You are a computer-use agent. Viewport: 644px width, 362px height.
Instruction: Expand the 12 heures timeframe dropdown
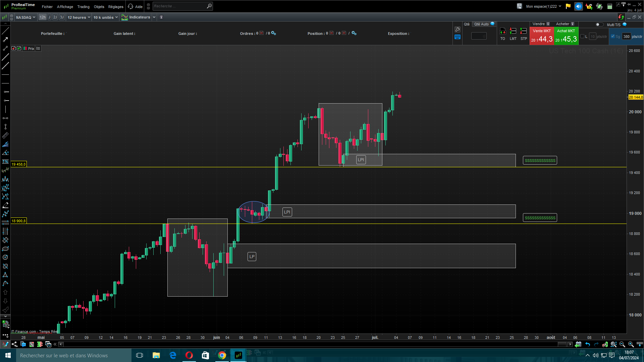click(x=79, y=17)
